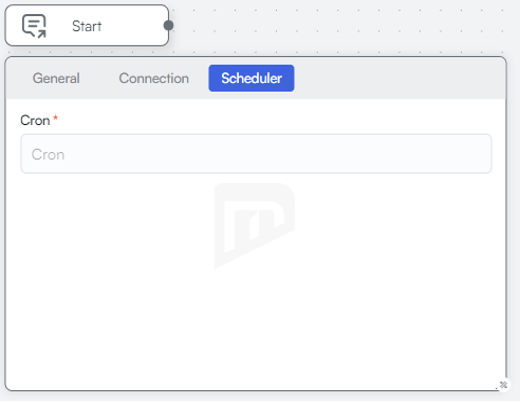Click the Start label text on node
This screenshot has width=520, height=402.
[87, 26]
